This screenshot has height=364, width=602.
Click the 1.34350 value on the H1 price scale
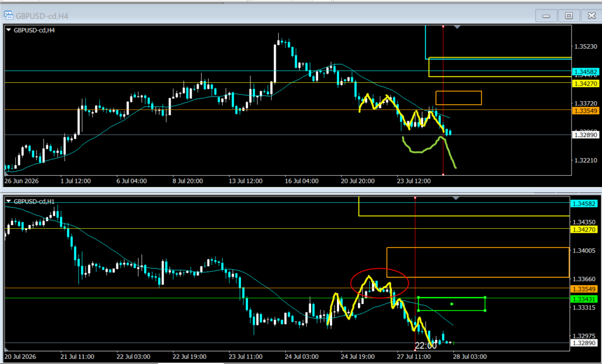(584, 222)
